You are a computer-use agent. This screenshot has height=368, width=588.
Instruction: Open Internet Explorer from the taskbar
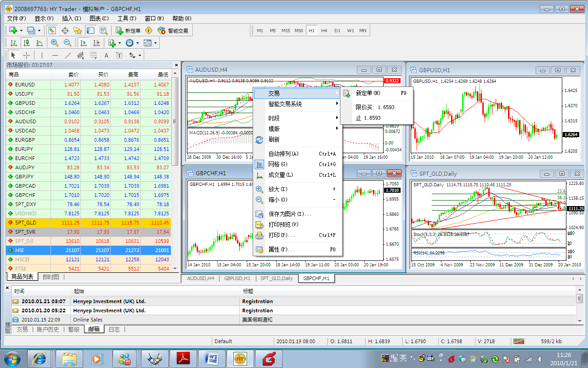39,358
